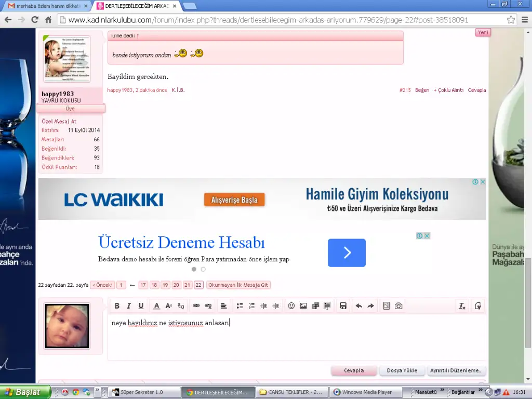Click the save draft floppy icon
Screen dimensions: 532x399
click(x=343, y=306)
